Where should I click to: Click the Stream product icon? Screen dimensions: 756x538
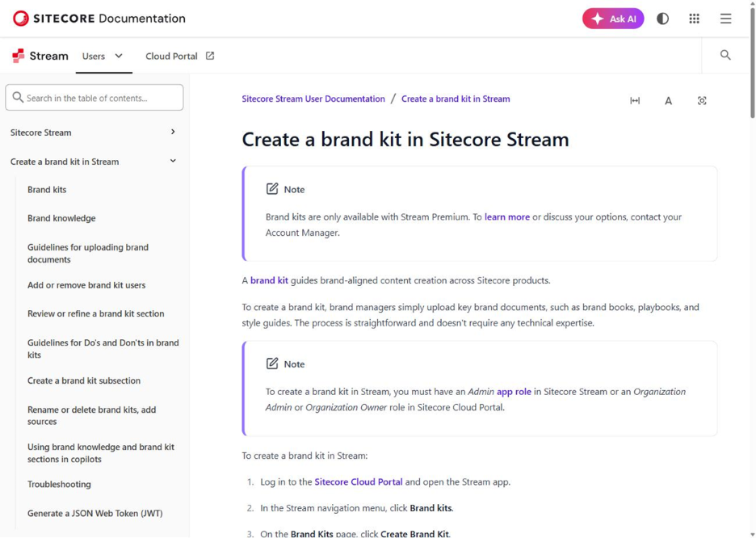[x=19, y=56]
